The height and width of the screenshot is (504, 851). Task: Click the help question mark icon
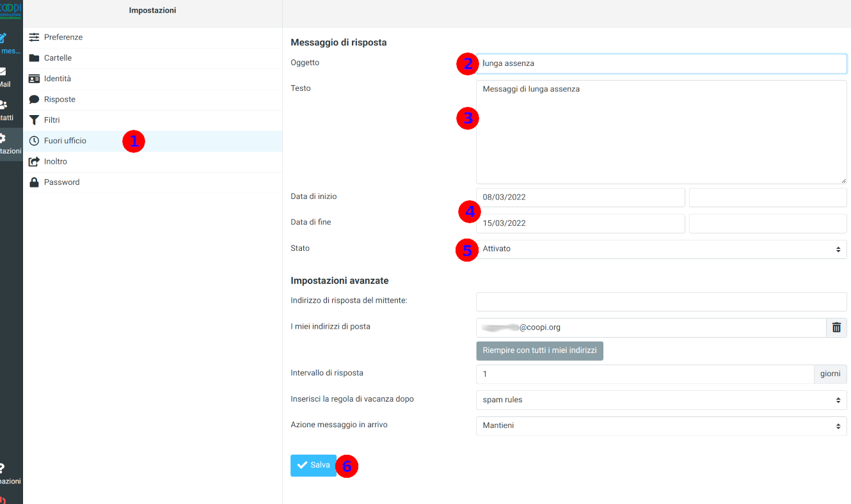[x=3, y=469]
